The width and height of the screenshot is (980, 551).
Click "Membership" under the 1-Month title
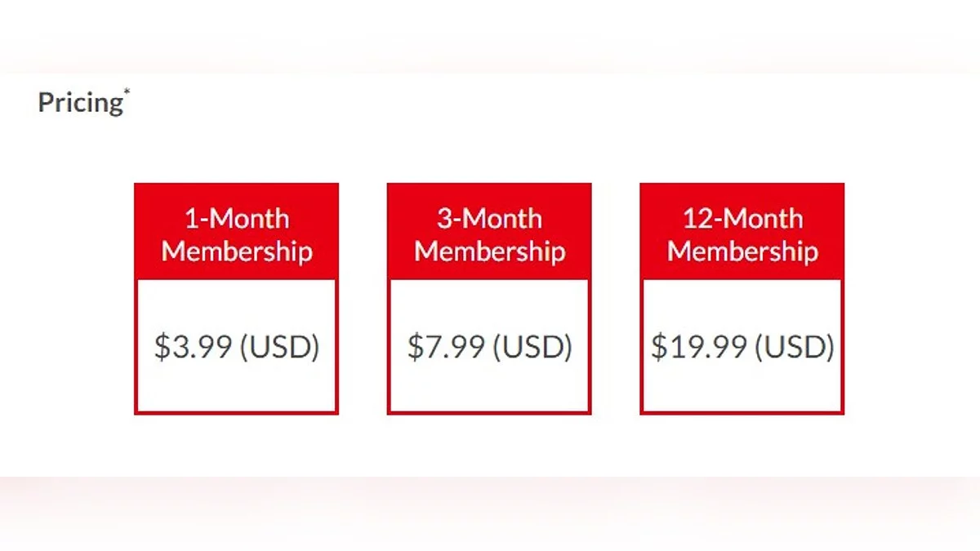pyautogui.click(x=237, y=251)
